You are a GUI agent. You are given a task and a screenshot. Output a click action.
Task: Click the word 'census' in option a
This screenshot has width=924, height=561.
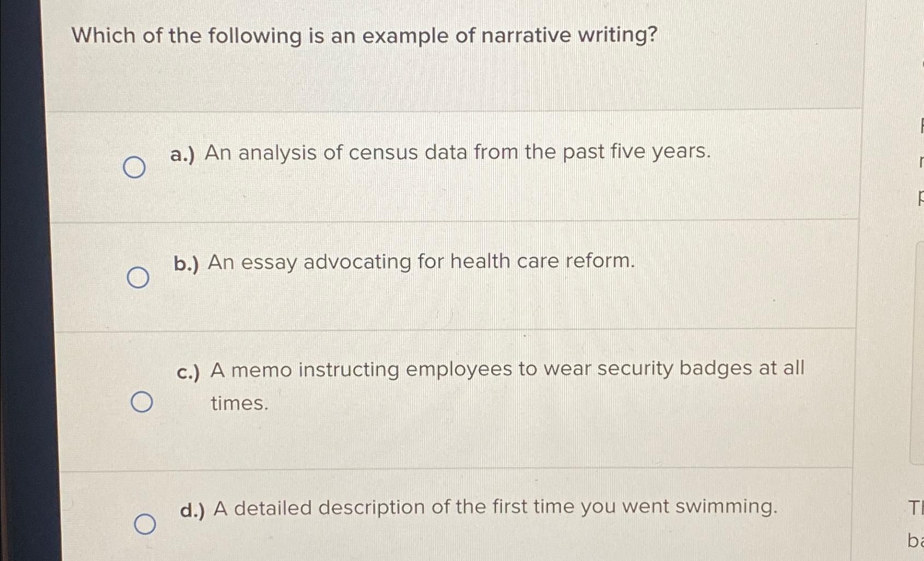pyautogui.click(x=383, y=152)
